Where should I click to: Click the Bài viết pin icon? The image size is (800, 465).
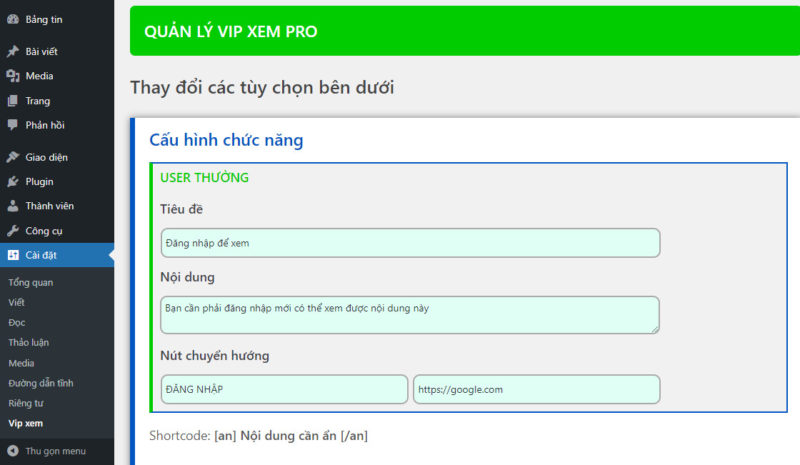pyautogui.click(x=13, y=51)
